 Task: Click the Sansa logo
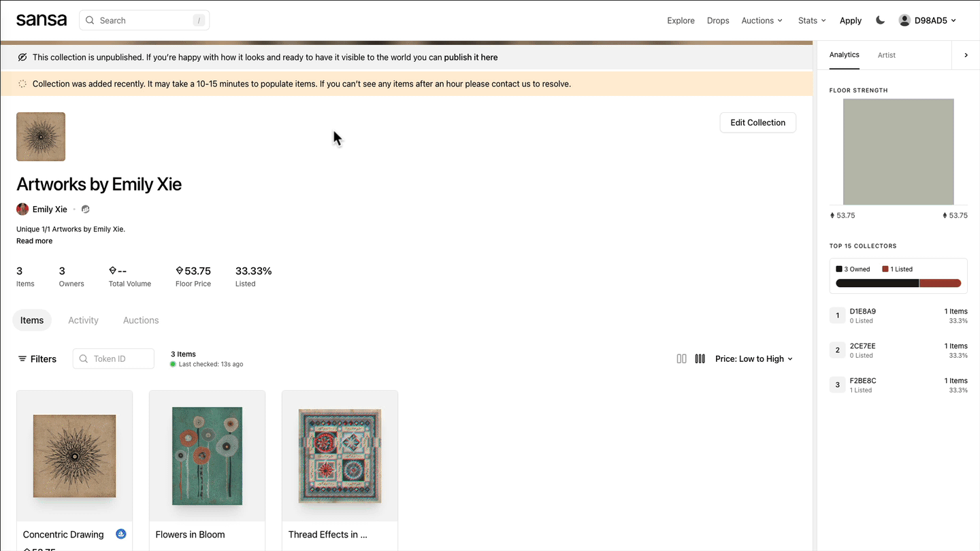[x=42, y=20]
